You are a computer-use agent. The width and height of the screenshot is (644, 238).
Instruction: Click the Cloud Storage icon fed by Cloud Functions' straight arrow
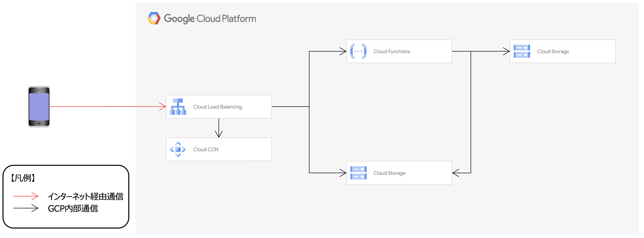pos(522,51)
